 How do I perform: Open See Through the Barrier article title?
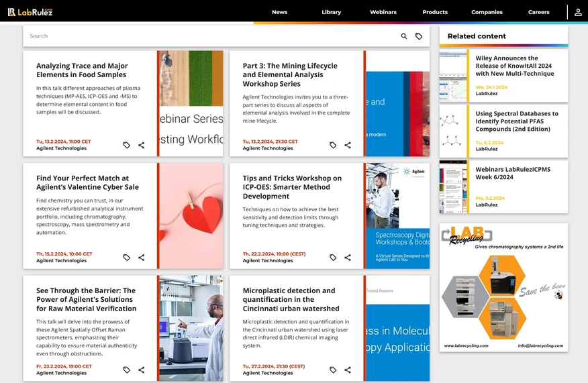[x=86, y=299]
